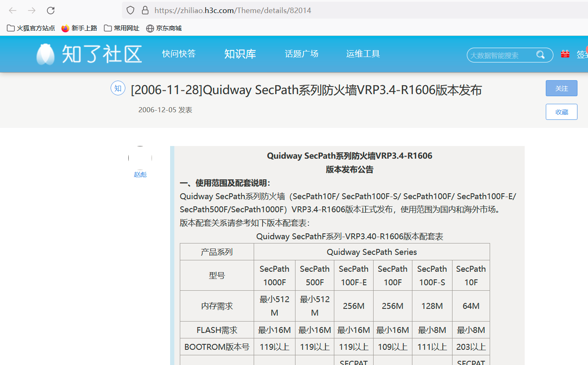The height and width of the screenshot is (365, 588).
Task: Click the magnifier search icon
Action: coord(540,55)
